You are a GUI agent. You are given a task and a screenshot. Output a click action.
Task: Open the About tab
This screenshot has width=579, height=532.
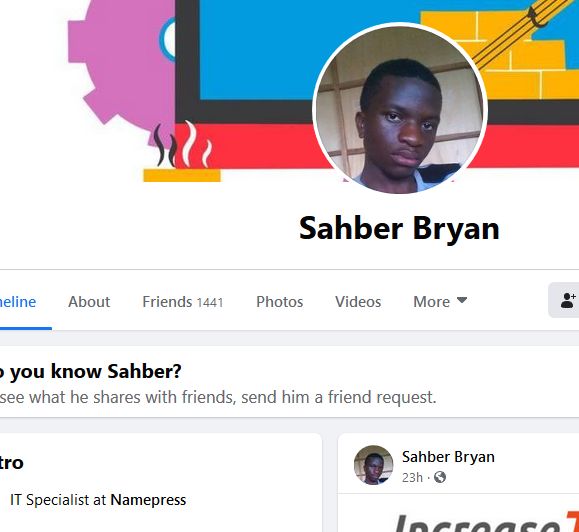89,302
